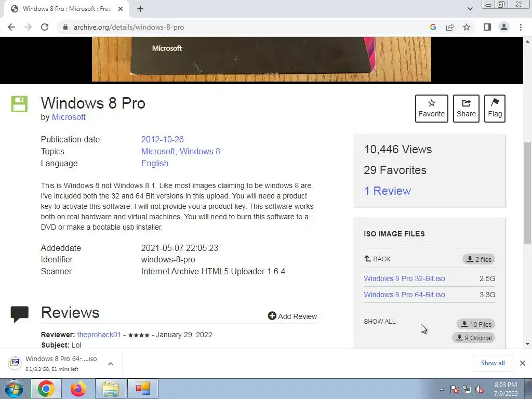Open the Windows Start menu

(14, 389)
